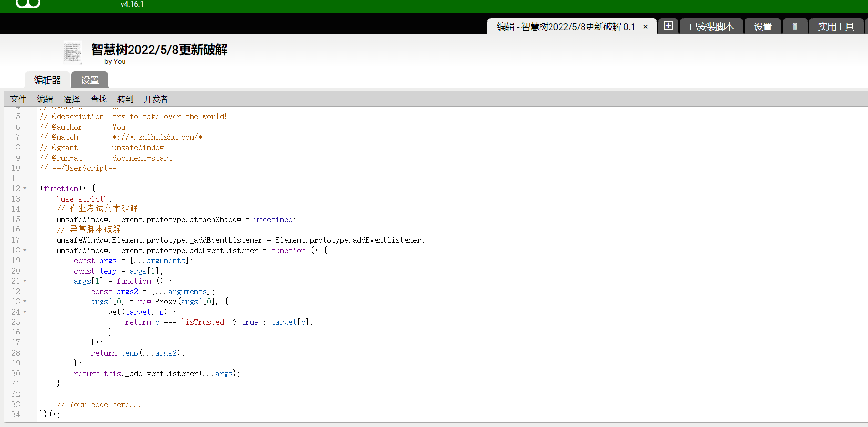Click '// ==/UserScript==' on line 10
Image resolution: width=868 pixels, height=427 pixels.
point(78,168)
